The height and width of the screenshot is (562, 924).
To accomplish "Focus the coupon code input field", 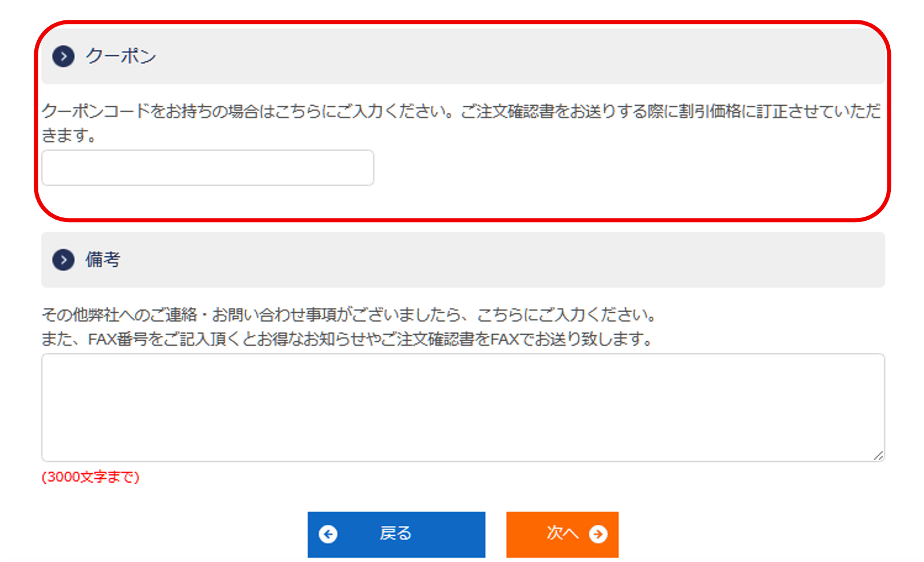I will 207,168.
